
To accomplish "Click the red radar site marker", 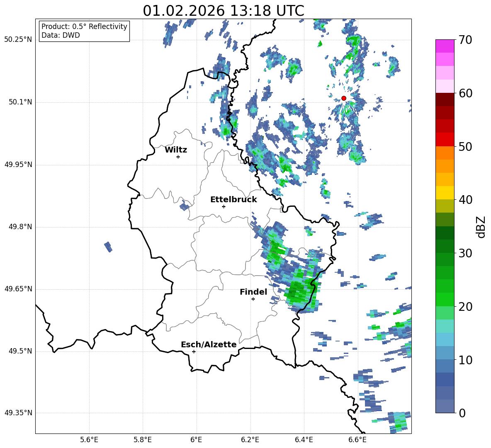I will click(x=343, y=98).
